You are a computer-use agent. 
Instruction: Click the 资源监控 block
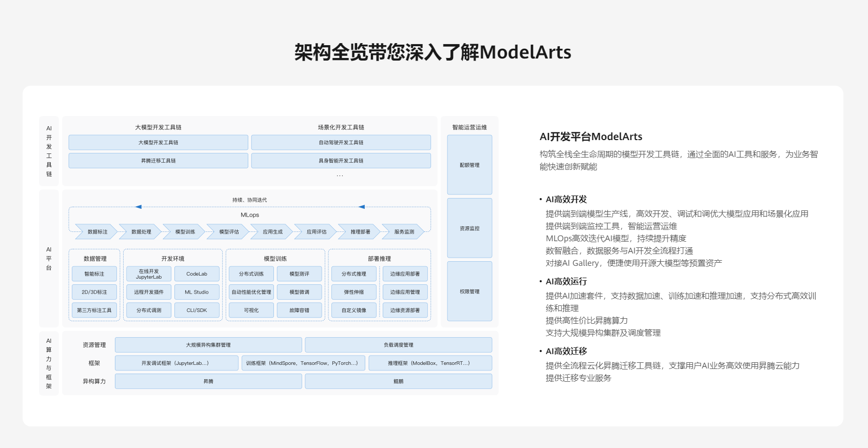pos(469,228)
